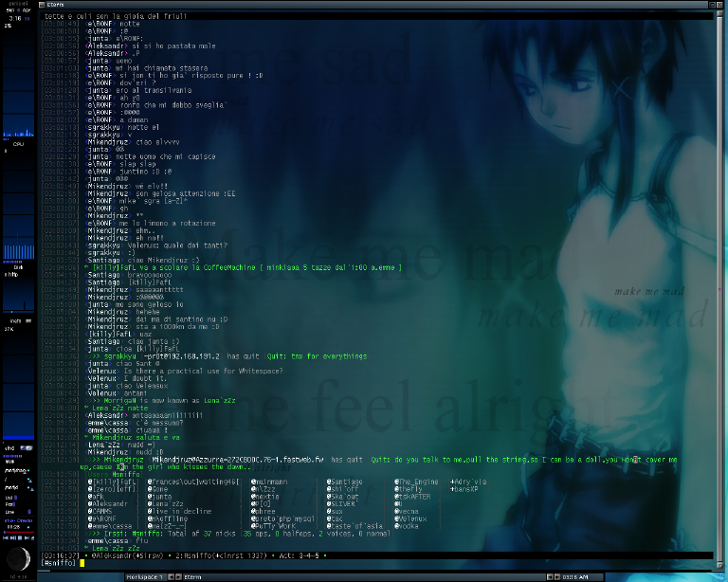Click the scroll-down arrow of Eterm scrollbar
728x582 pixels.
click(x=719, y=563)
